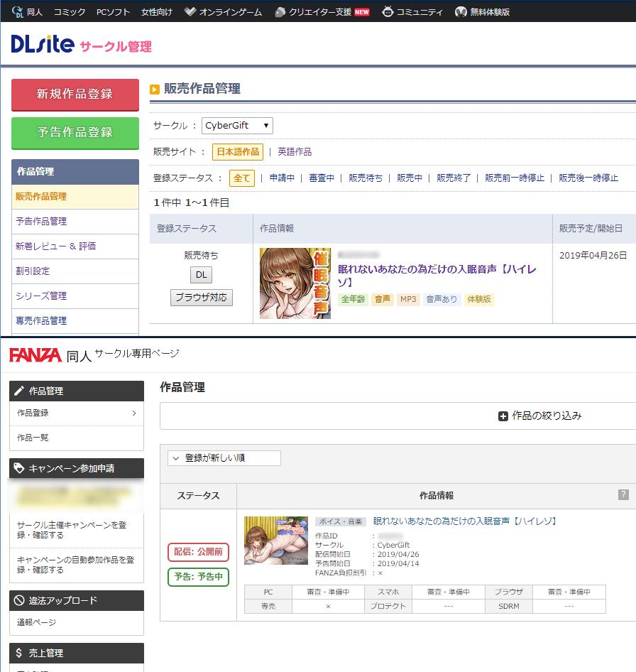Click dollar icon in 売上管理 header

pos(19,653)
